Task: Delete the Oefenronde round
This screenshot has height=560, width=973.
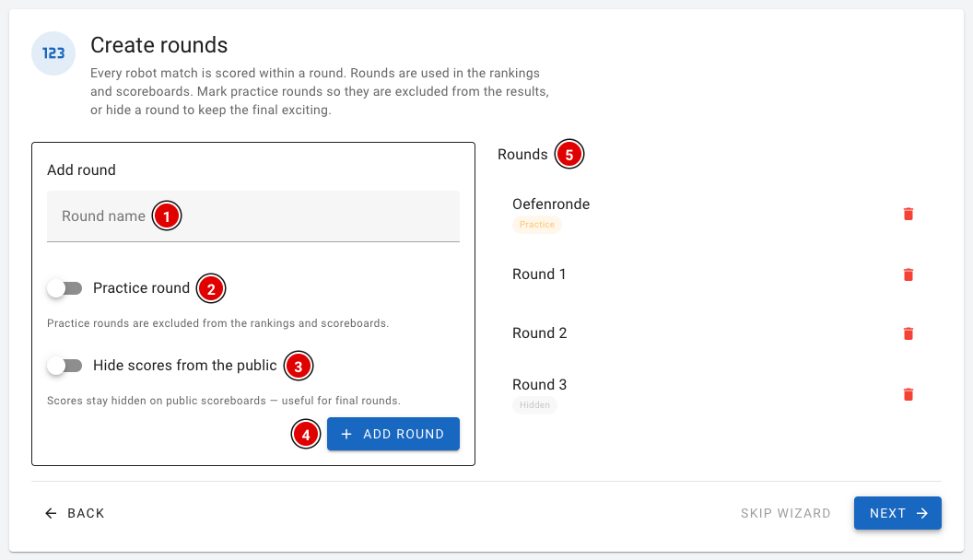Action: pos(908,214)
